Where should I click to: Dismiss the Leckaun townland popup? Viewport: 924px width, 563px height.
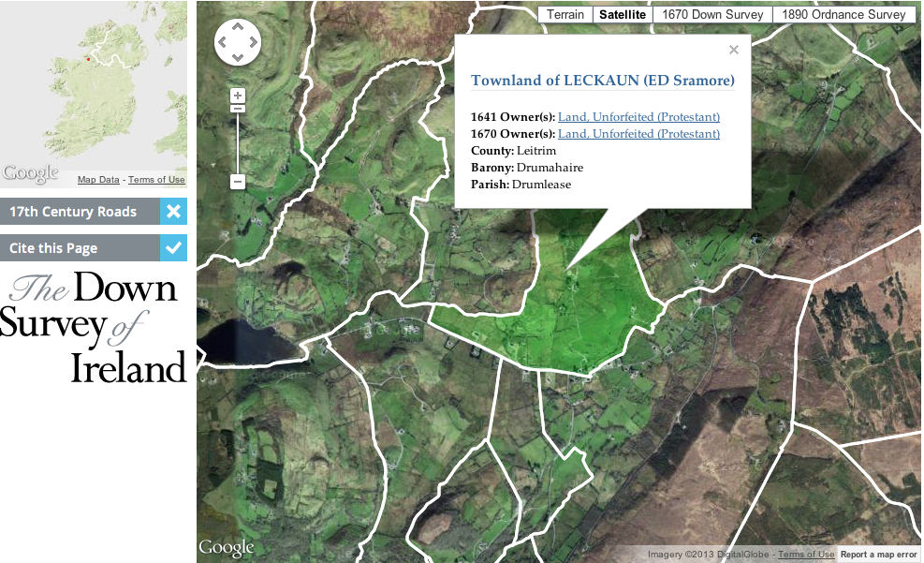(733, 50)
